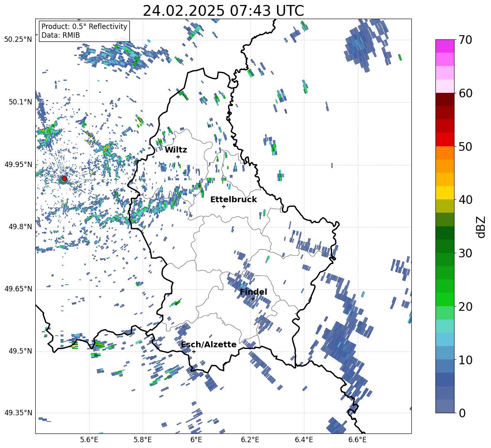491x448 pixels.
Task: Click the Findel location label
Action: 253,292
